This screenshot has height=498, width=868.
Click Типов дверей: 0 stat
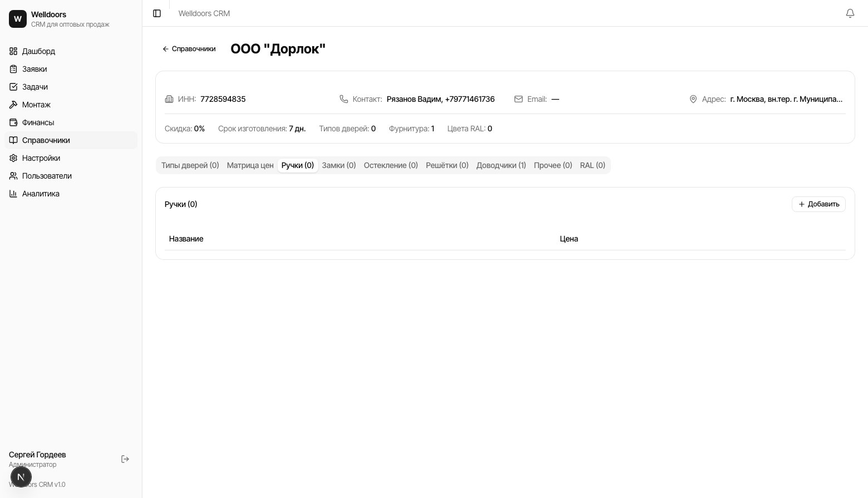pyautogui.click(x=347, y=129)
